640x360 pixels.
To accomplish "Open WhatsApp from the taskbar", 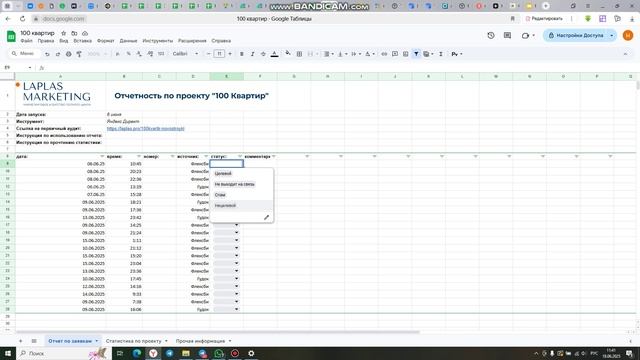I will [219, 353].
